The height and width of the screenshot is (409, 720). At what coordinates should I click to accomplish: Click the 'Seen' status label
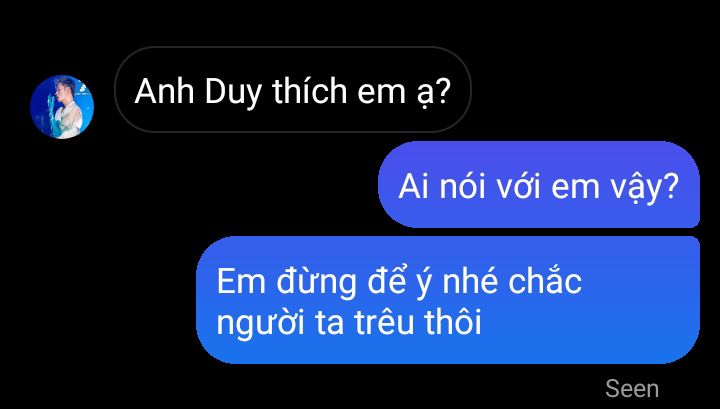click(x=632, y=389)
